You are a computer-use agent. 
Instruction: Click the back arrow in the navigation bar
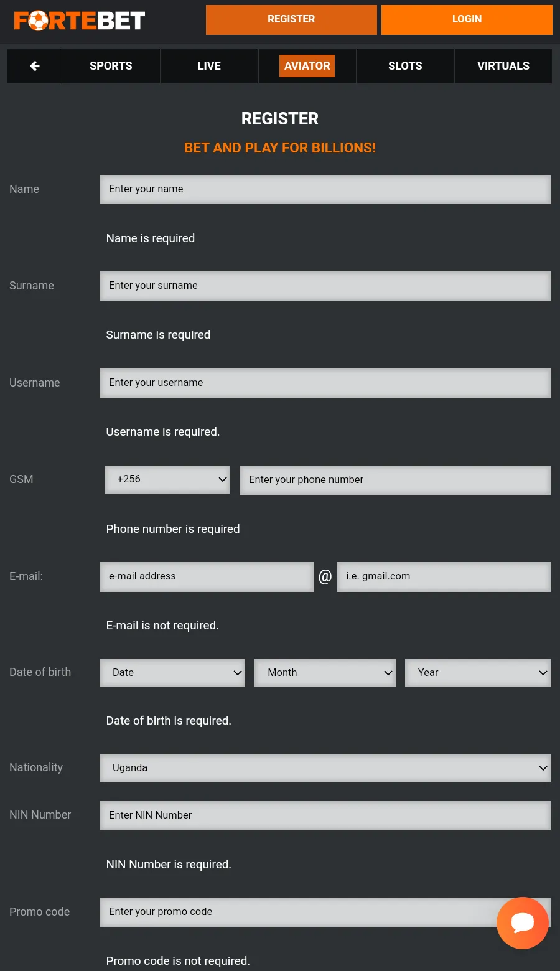pos(34,66)
